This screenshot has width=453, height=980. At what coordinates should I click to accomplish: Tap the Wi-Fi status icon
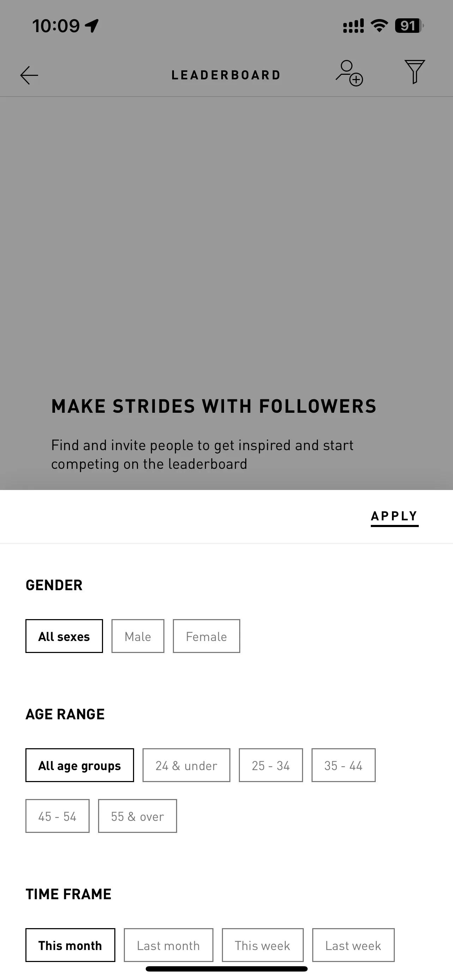(379, 26)
